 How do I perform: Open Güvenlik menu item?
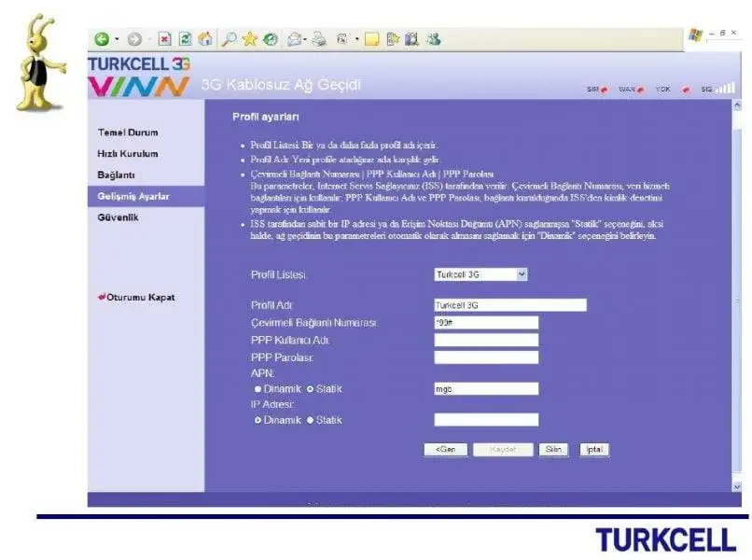coord(118,217)
